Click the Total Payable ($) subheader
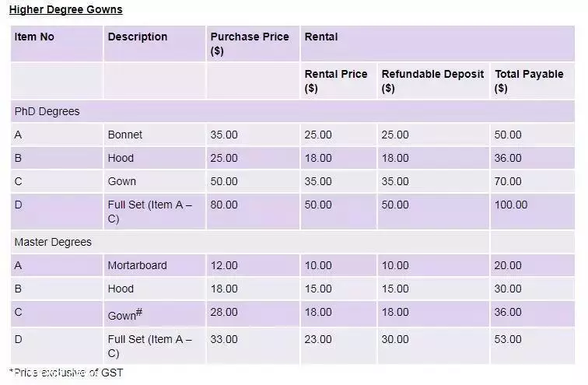Image resolution: width=588 pixels, height=385 pixels. pos(533,81)
